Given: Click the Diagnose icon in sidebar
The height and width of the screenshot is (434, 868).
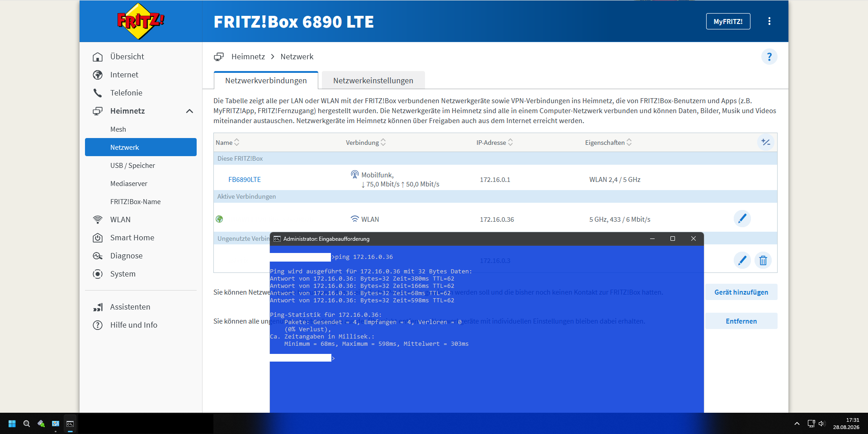Looking at the screenshot, I should pyautogui.click(x=98, y=256).
